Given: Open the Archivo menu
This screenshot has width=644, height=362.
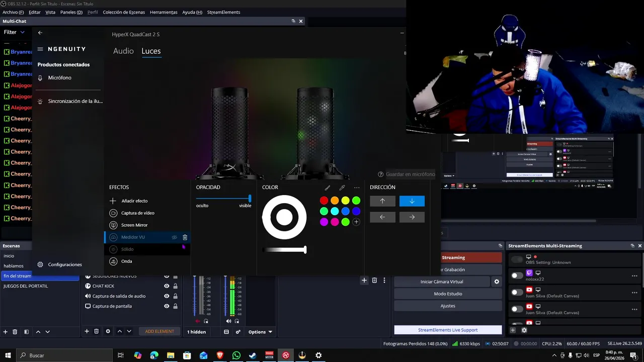Looking at the screenshot, I should 13,12.
